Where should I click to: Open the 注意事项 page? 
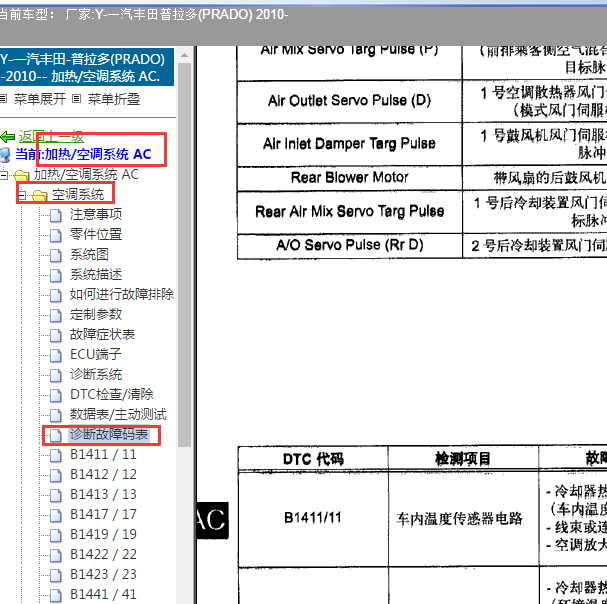(x=96, y=214)
